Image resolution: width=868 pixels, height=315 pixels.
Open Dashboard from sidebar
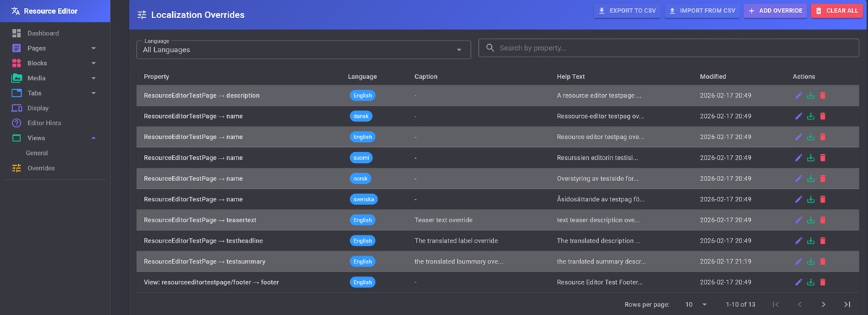[x=43, y=33]
